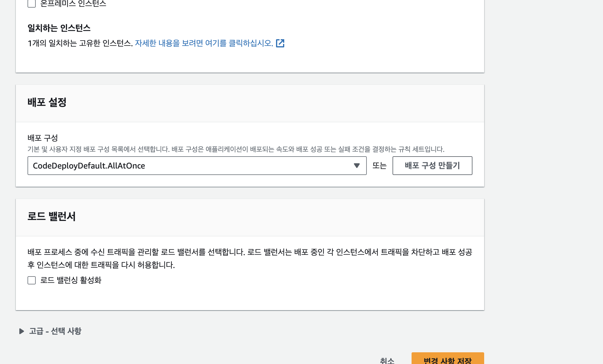Image resolution: width=603 pixels, height=364 pixels.
Task: Open 자세한 내용을 보려면 여기를 클릭하십시오 link
Action: (204, 43)
